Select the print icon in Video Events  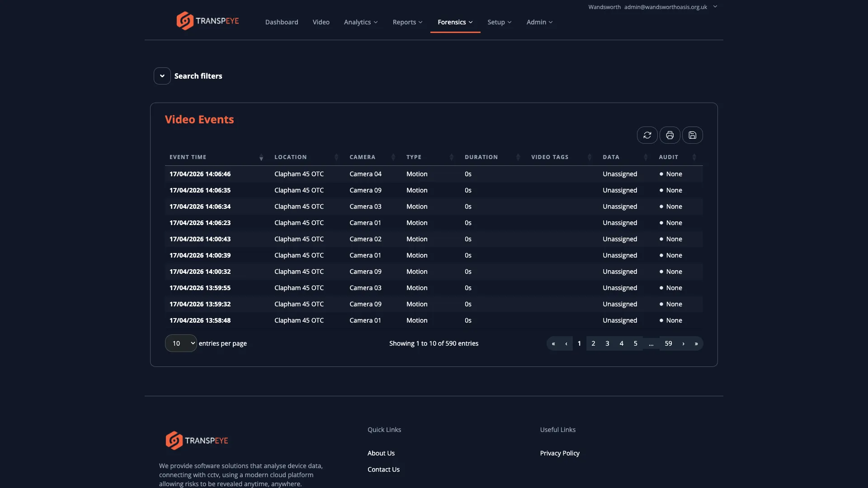(670, 135)
